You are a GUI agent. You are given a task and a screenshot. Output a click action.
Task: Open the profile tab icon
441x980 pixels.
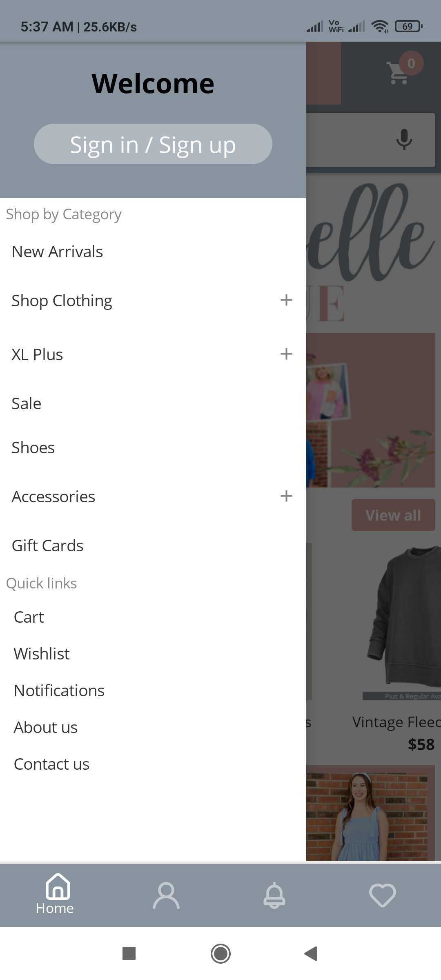tap(166, 895)
